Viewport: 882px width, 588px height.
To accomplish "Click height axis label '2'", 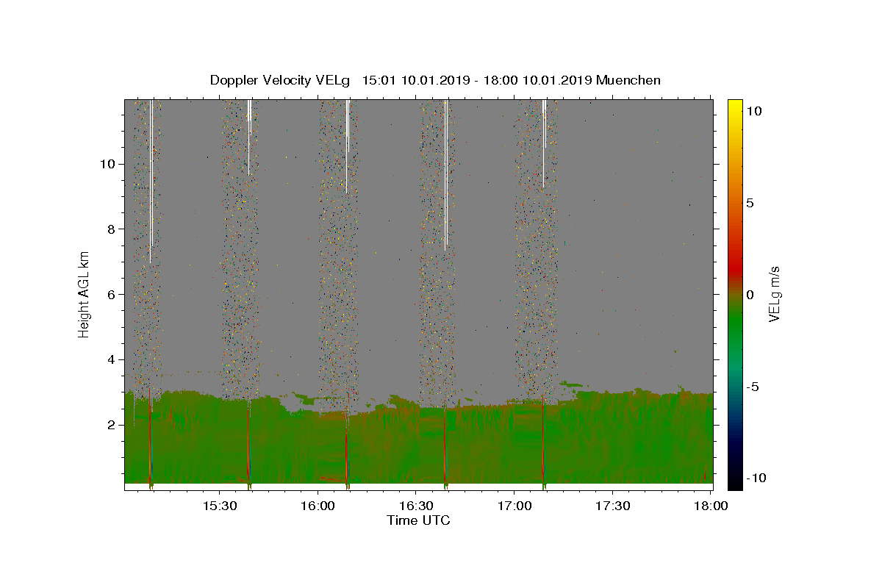I will 110,425.
